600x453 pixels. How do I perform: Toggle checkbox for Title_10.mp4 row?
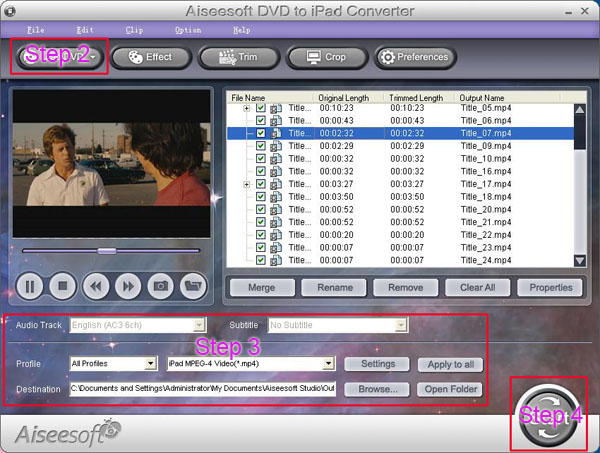click(261, 158)
